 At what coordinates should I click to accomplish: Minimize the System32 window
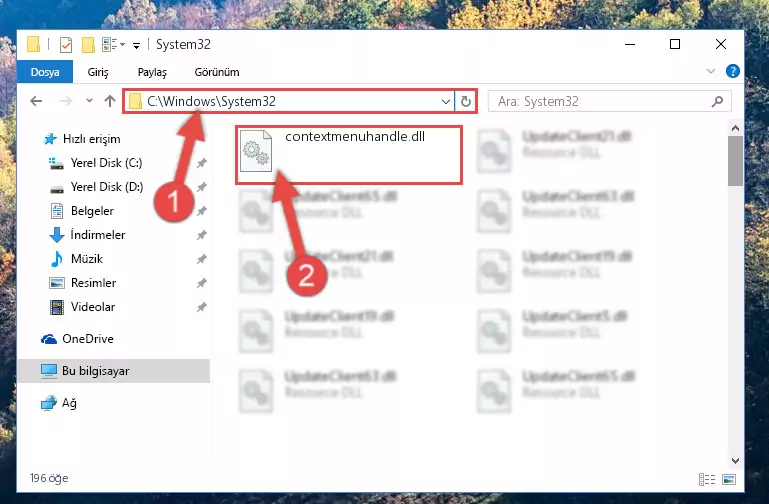[630, 45]
